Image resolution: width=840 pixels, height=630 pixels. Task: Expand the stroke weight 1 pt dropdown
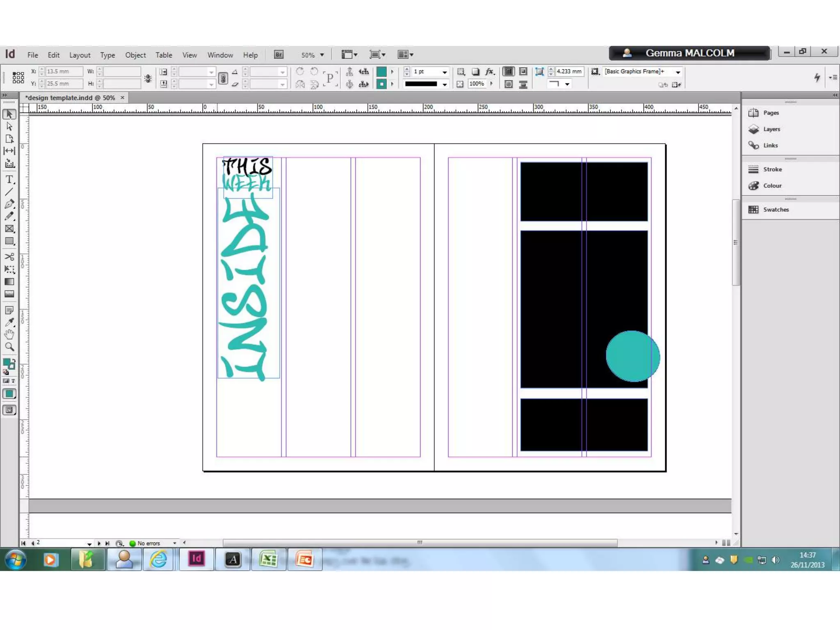point(445,72)
